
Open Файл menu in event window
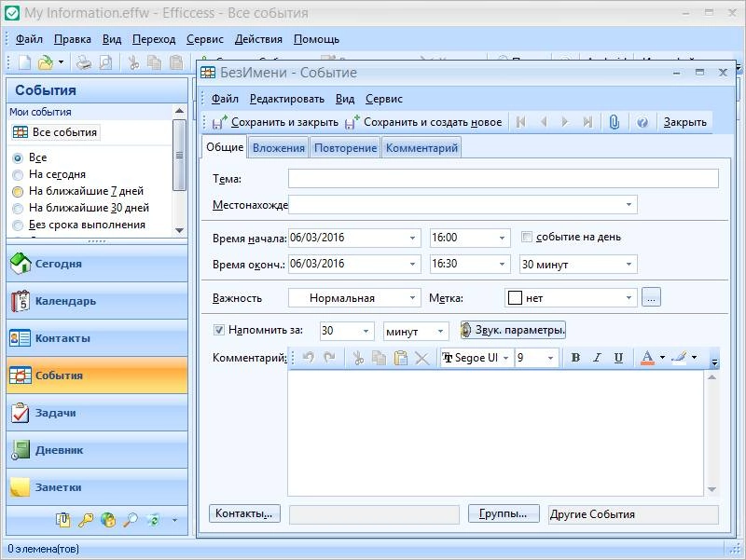click(x=225, y=99)
